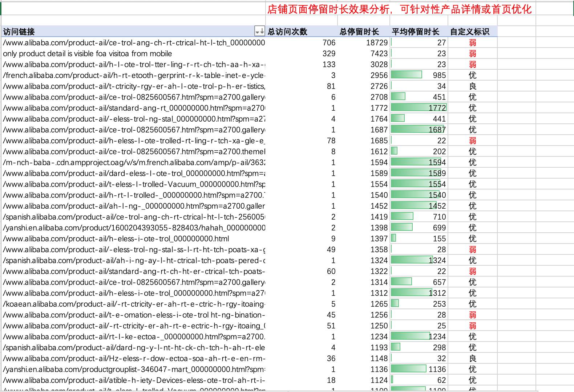The width and height of the screenshot is (574, 392).
Task: Click the data bar cell showing 202
Action: (x=419, y=151)
